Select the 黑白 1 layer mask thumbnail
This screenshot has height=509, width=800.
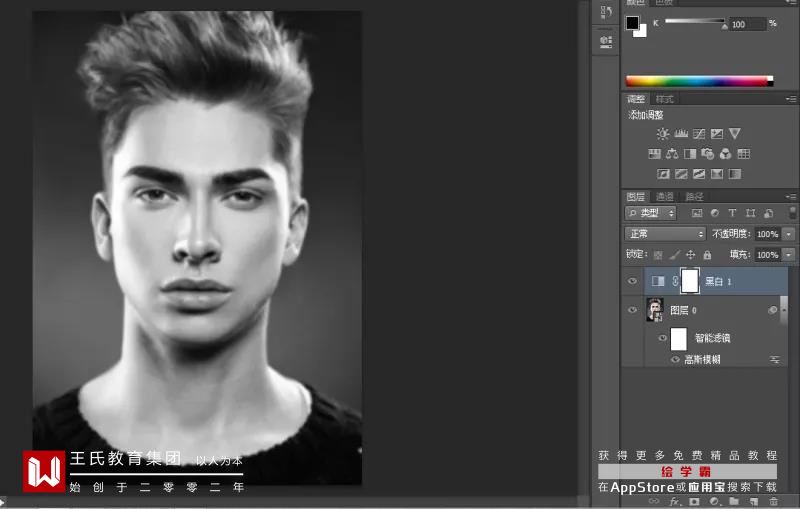coord(690,281)
